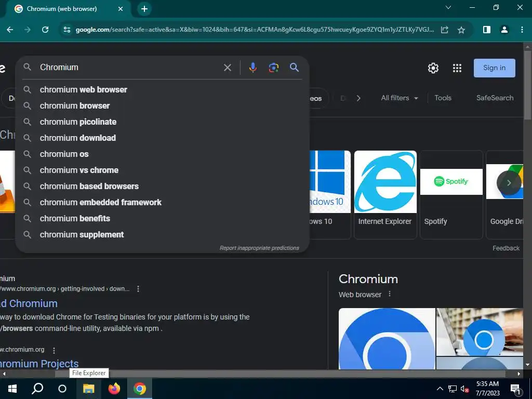Choose chromium supplement suggestion
Screen dimensions: 532x399
[162, 235]
